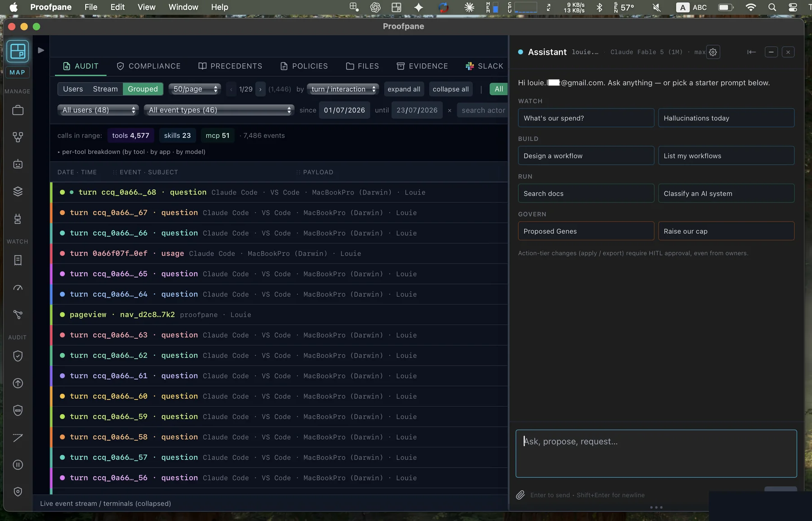Open the plug connector icon in sidebar

(x=18, y=219)
